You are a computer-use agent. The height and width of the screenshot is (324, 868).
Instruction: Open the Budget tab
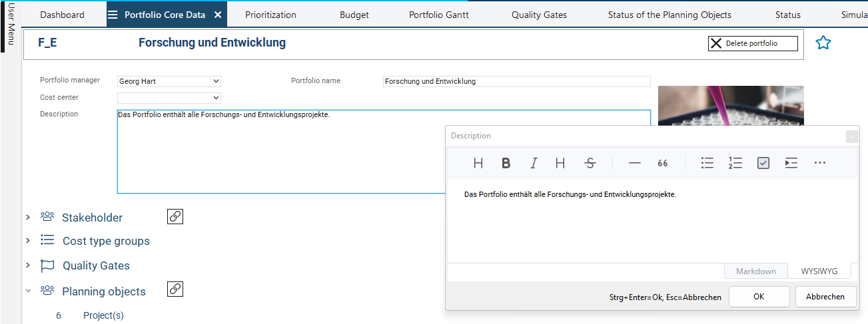click(354, 15)
